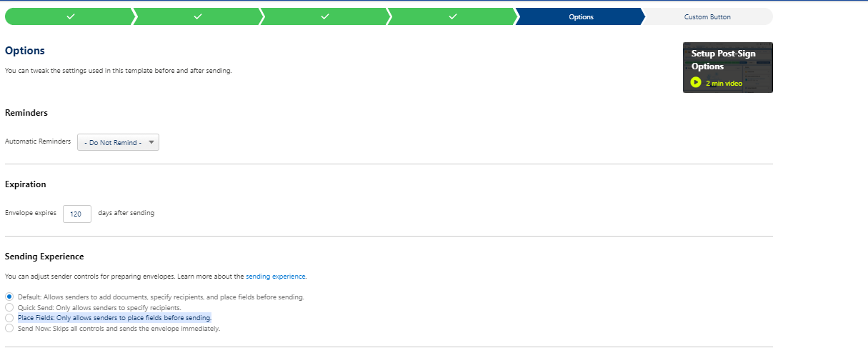The height and width of the screenshot is (363, 868).
Task: Click the Send Now option description text
Action: tap(119, 329)
